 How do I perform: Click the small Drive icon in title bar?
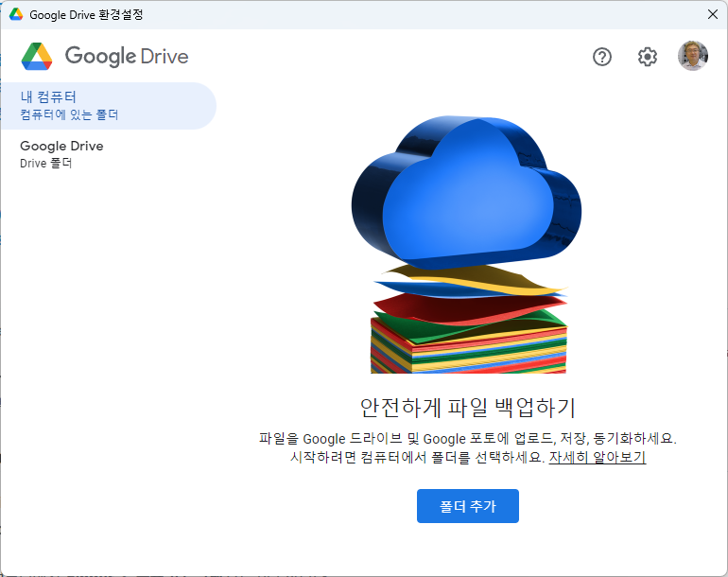pos(16,15)
